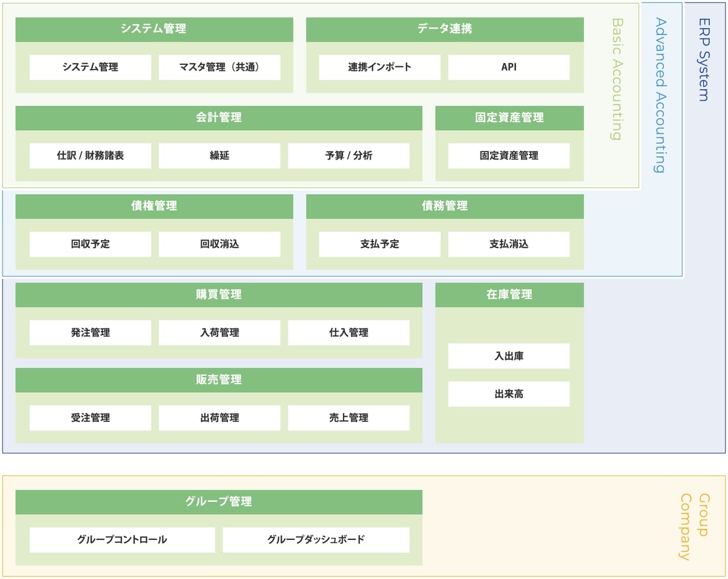This screenshot has height=579, width=728.
Task: Click the 在庫管理 header
Action: pyautogui.click(x=509, y=295)
